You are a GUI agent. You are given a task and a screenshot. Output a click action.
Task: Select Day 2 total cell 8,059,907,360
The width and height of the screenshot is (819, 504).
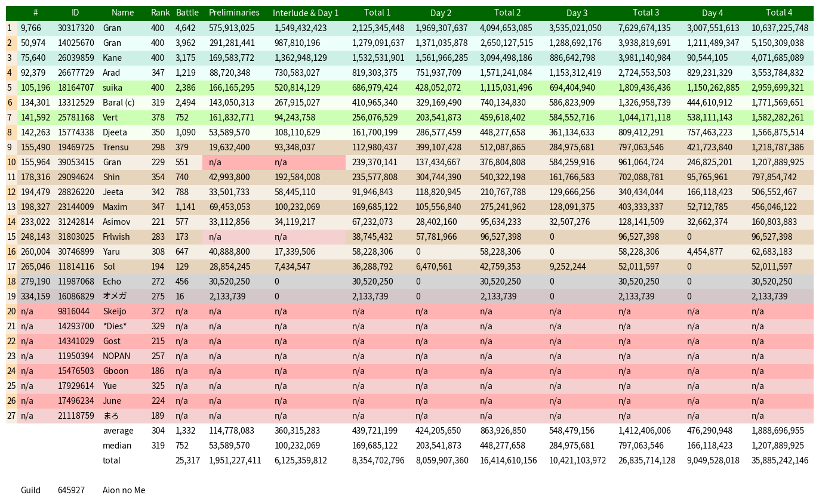442,460
